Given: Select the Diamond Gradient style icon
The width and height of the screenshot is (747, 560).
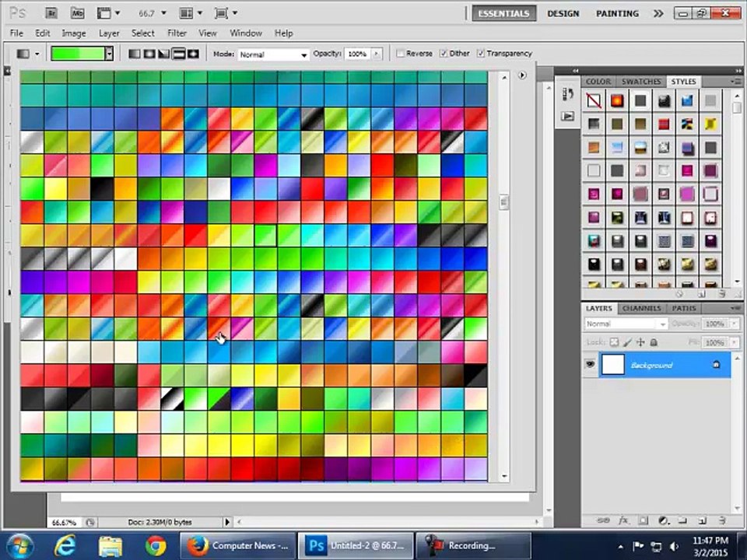Looking at the screenshot, I should [x=193, y=54].
